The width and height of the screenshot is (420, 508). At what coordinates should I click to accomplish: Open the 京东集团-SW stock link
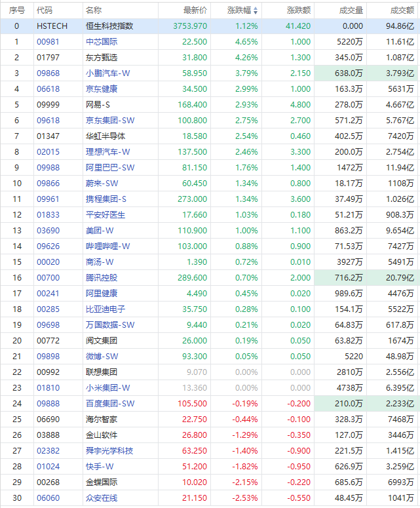click(x=110, y=121)
